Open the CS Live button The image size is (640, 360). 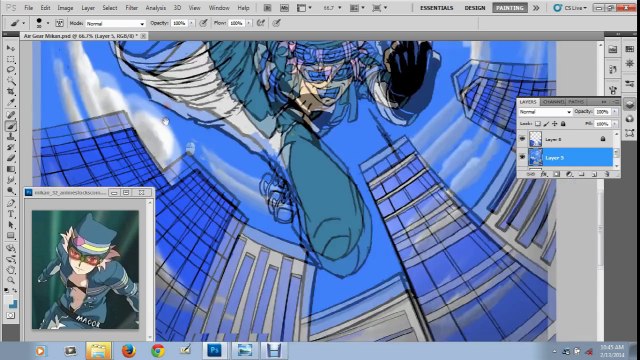click(x=570, y=8)
